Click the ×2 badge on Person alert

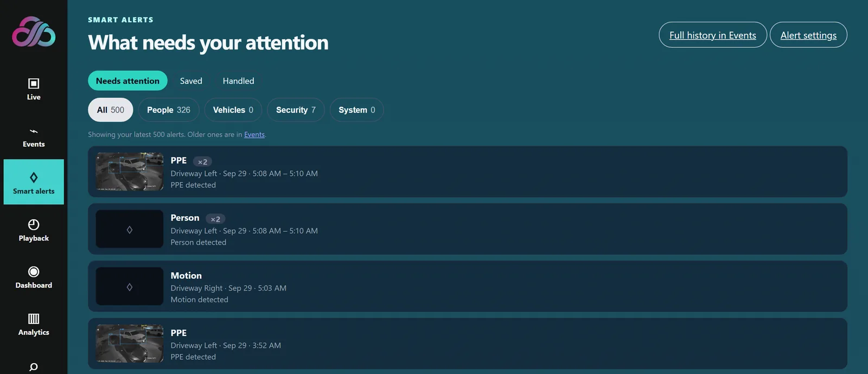pyautogui.click(x=215, y=219)
